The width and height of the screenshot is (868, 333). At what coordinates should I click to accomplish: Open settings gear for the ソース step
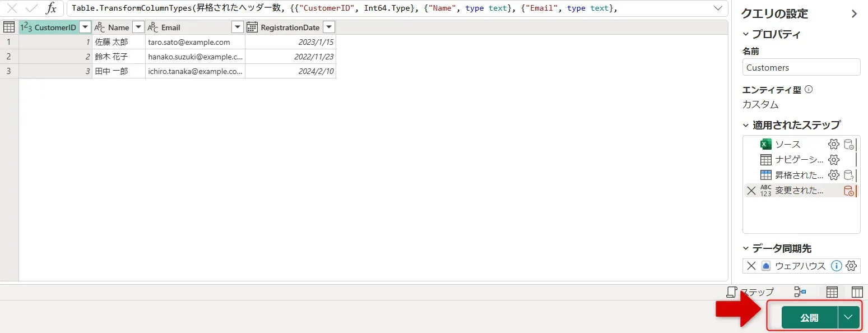click(834, 144)
